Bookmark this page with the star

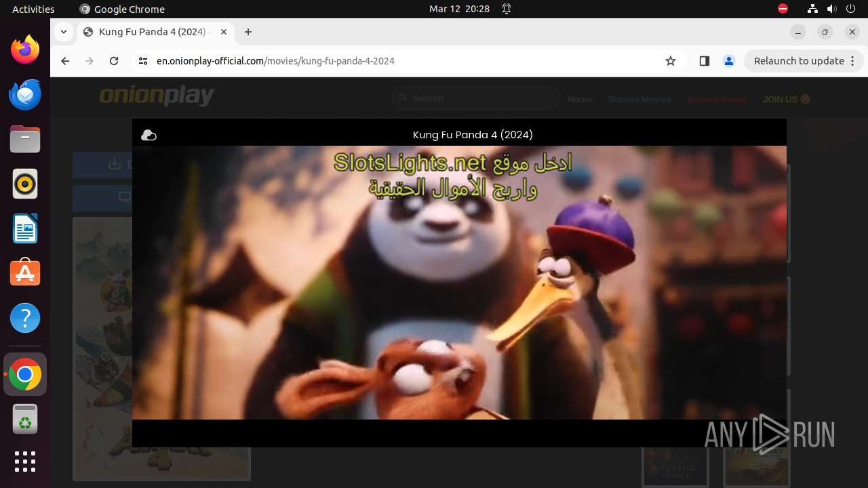[671, 61]
